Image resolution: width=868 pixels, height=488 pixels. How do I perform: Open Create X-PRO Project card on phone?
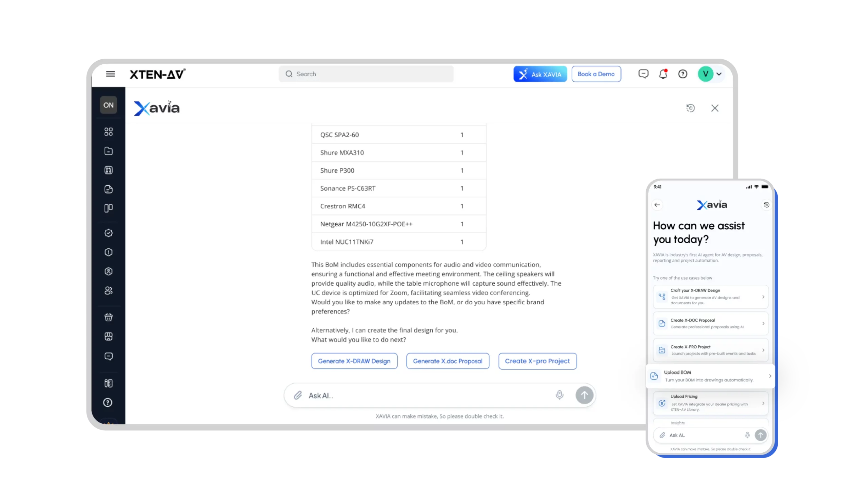click(710, 350)
